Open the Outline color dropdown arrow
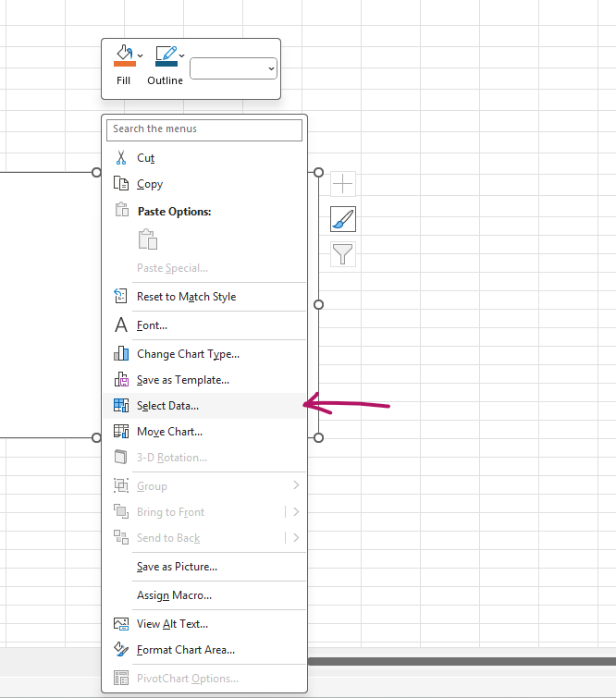The image size is (616, 698). 181,55
